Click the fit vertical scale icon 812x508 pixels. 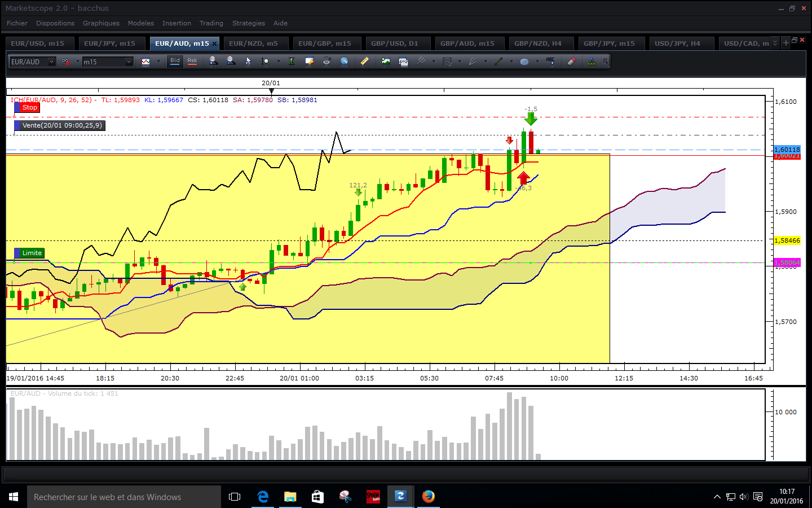tap(292, 62)
